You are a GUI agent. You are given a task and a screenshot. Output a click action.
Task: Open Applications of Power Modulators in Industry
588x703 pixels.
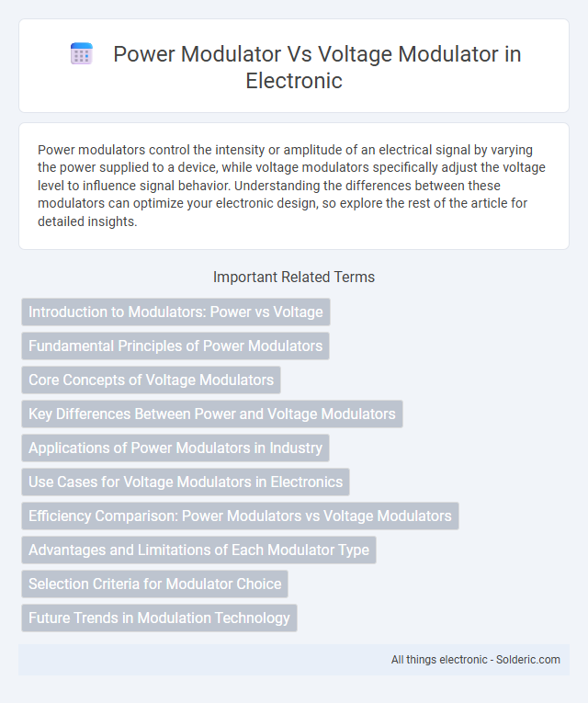click(x=175, y=448)
